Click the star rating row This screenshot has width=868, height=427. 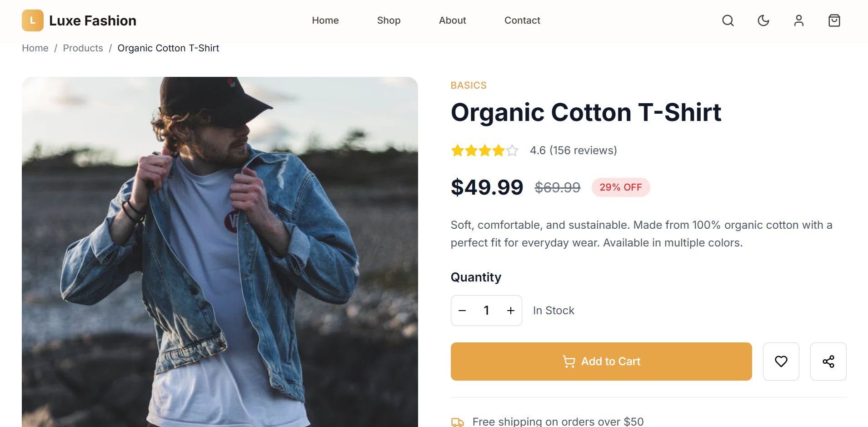coord(484,151)
